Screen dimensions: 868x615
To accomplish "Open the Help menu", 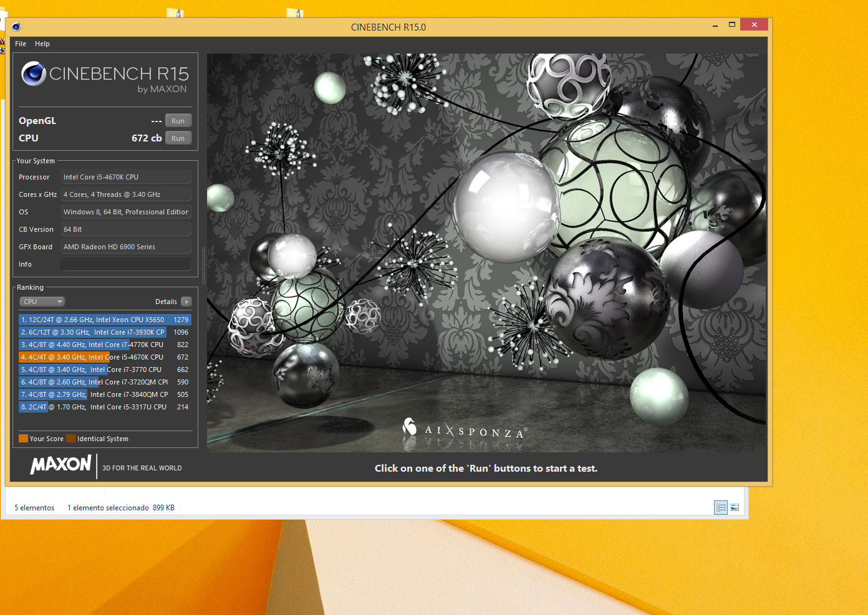I will coord(42,44).
